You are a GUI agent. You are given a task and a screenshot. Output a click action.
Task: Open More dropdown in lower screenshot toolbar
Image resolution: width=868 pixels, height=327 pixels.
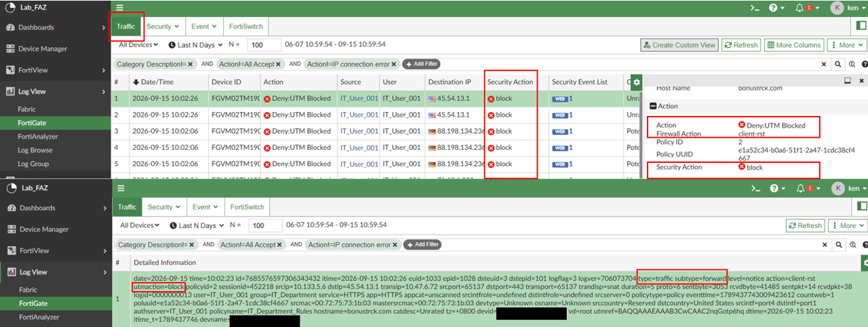point(847,225)
